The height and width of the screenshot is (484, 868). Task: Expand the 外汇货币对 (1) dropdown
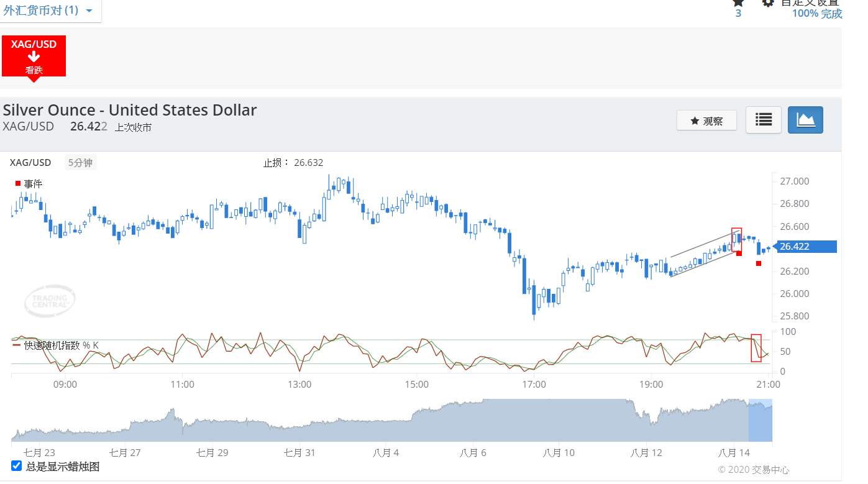[41, 11]
